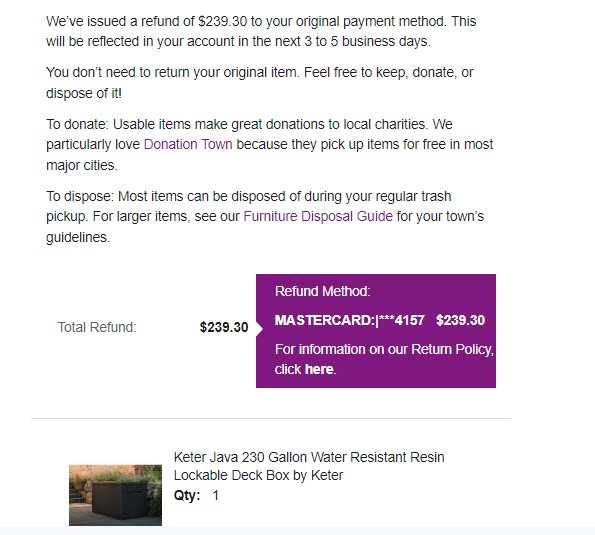Click the "To donate:" text

77,124
